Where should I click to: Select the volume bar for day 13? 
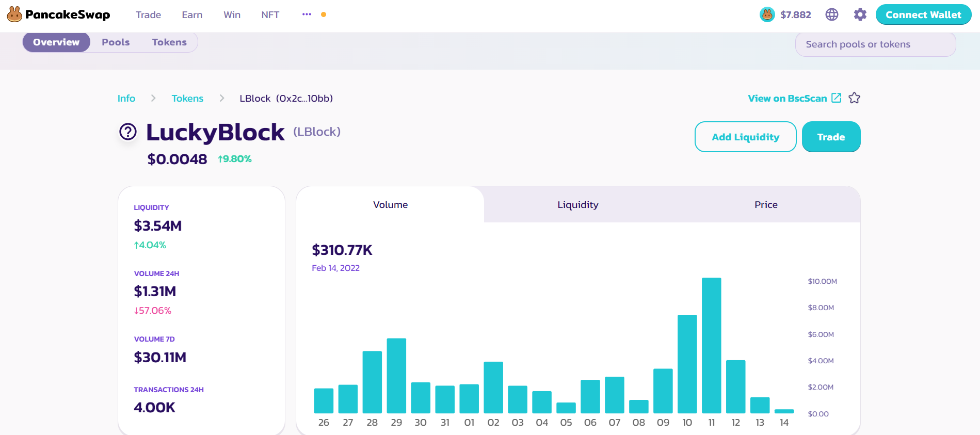[760, 406]
